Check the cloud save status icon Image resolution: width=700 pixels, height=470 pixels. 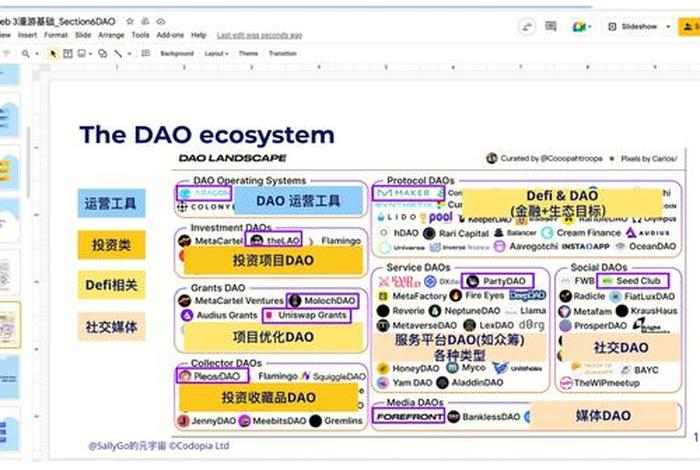point(161,21)
